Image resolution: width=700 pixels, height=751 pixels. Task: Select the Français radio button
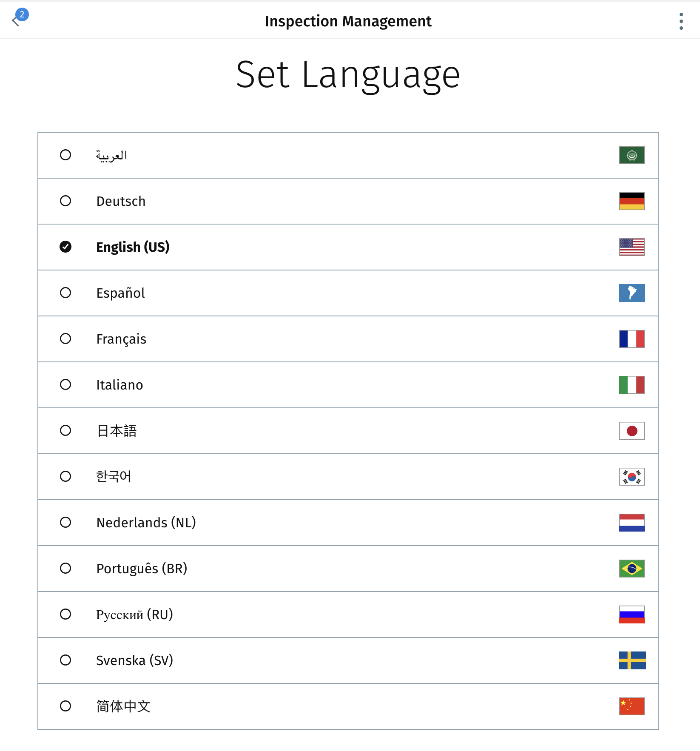tap(65, 339)
